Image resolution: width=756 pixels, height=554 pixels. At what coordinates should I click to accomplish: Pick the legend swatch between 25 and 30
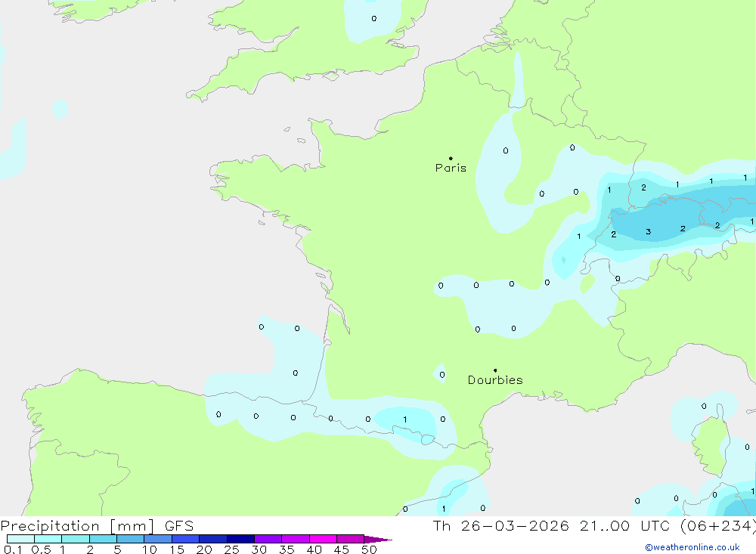pos(240,539)
